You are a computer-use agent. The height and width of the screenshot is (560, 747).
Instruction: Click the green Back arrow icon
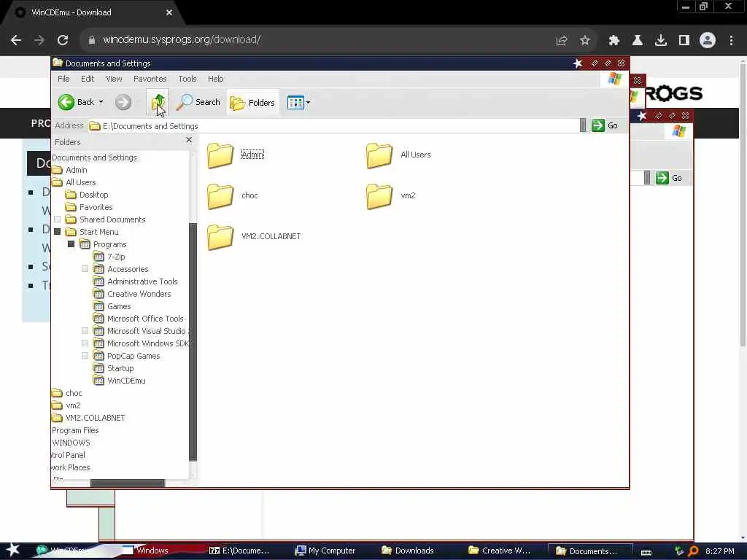(66, 102)
